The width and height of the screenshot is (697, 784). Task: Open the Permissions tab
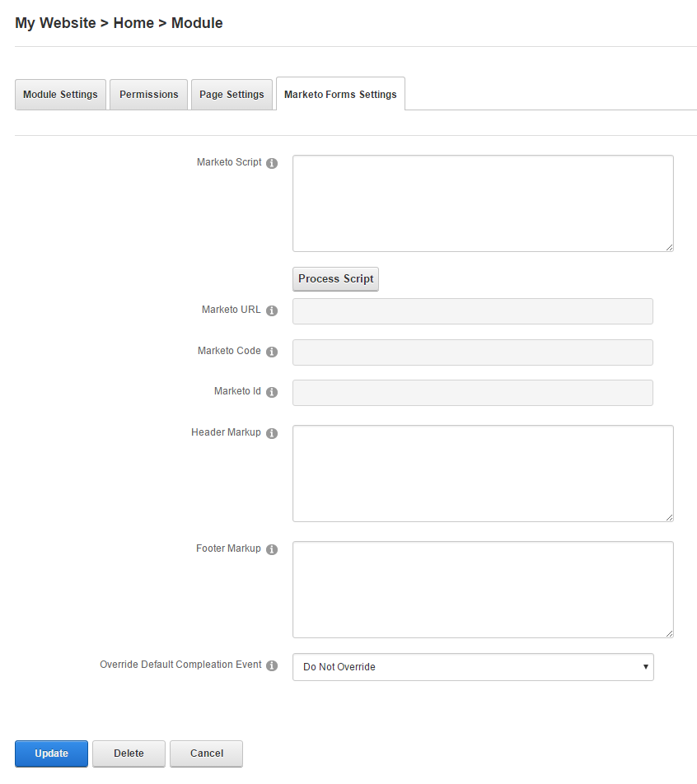point(148,95)
